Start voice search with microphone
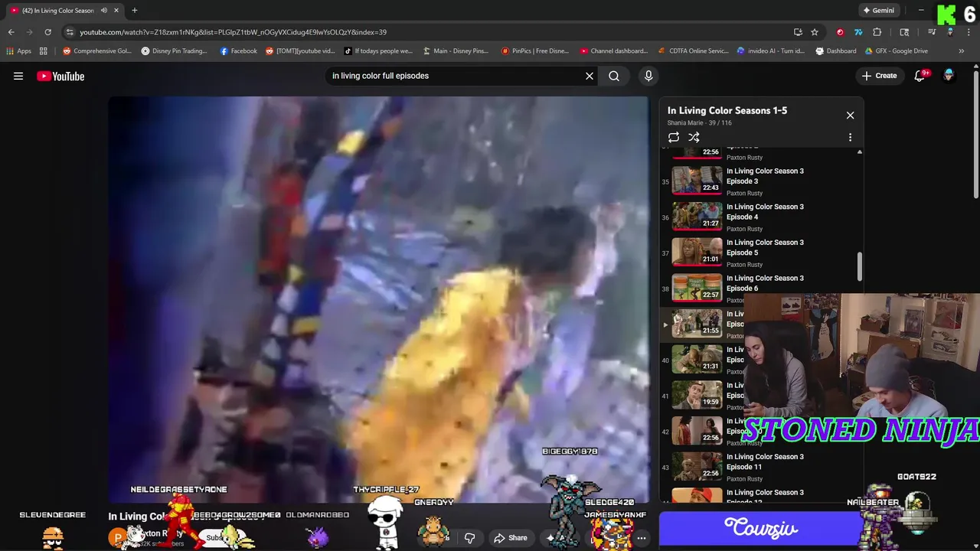Image resolution: width=980 pixels, height=551 pixels. tap(648, 76)
